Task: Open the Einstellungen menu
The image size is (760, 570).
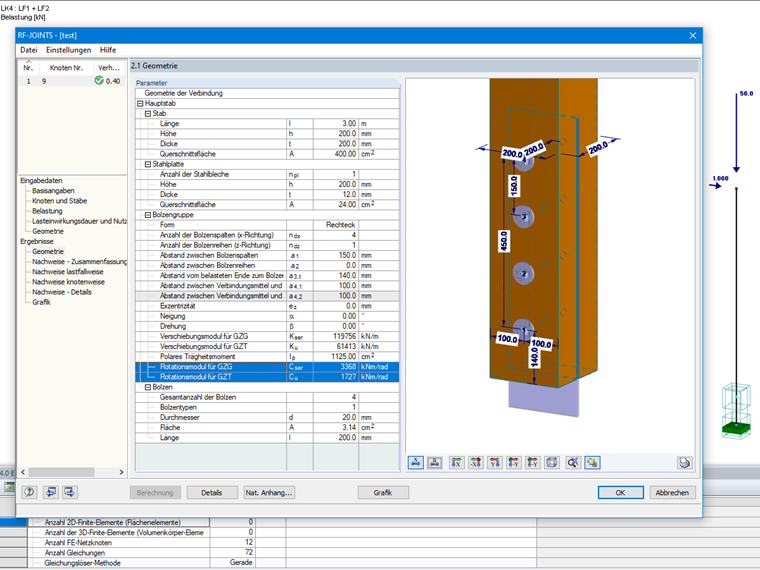Action: [x=68, y=50]
